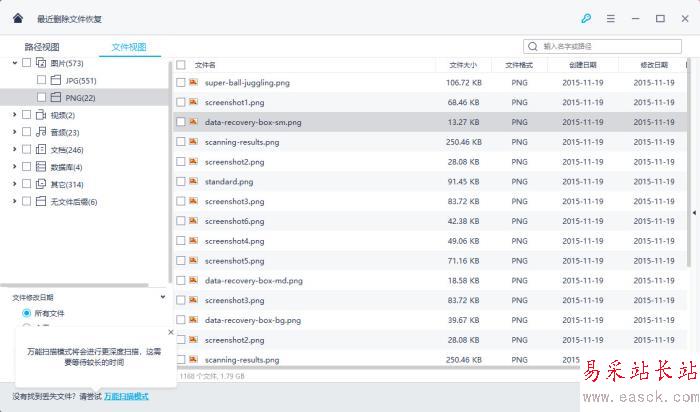Click image icon of standard.png
The width and height of the screenshot is (700, 412).
tap(193, 181)
